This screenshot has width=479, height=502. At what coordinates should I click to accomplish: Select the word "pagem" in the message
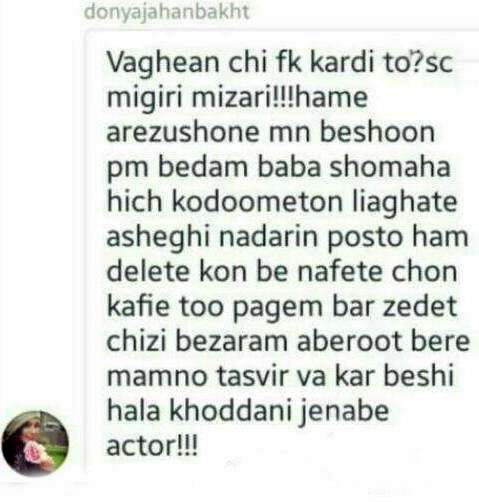pos(277,309)
